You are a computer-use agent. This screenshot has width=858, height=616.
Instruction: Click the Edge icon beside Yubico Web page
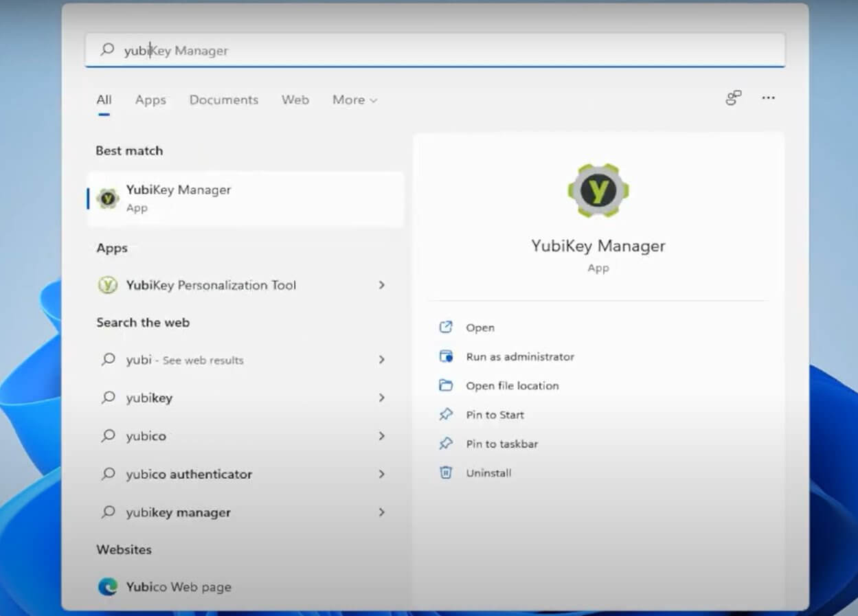point(108,587)
